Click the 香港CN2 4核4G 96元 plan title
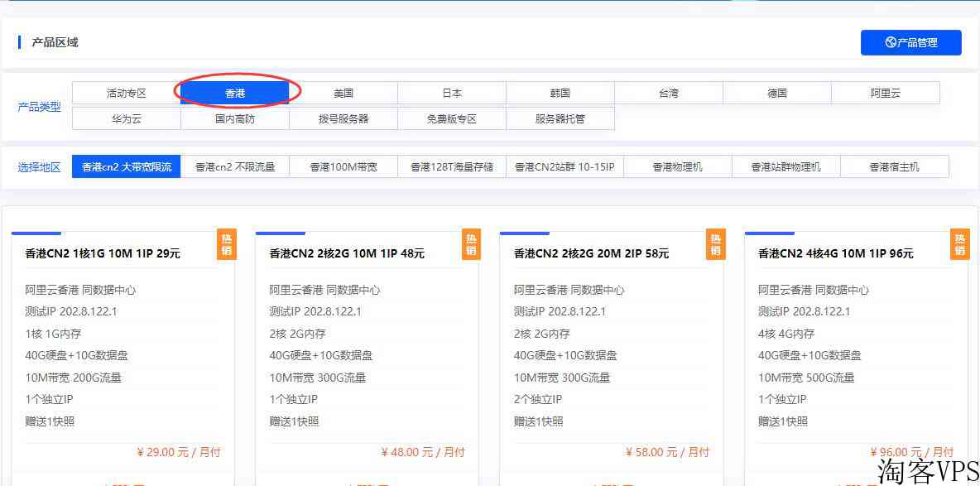 (x=835, y=253)
